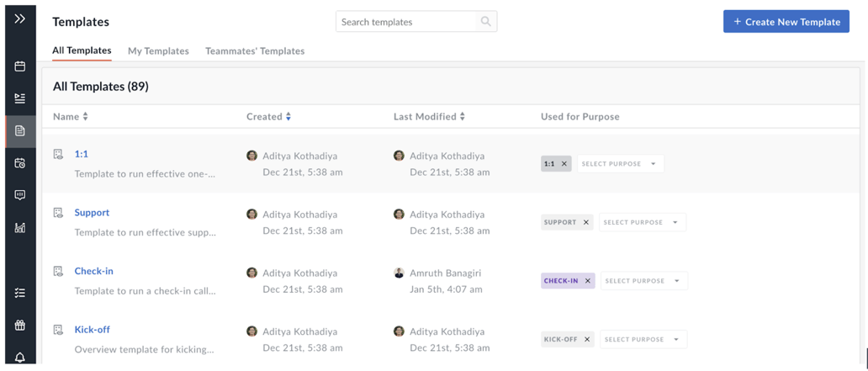Click Create New Template button
Screen dimensions: 868x371
[786, 22]
